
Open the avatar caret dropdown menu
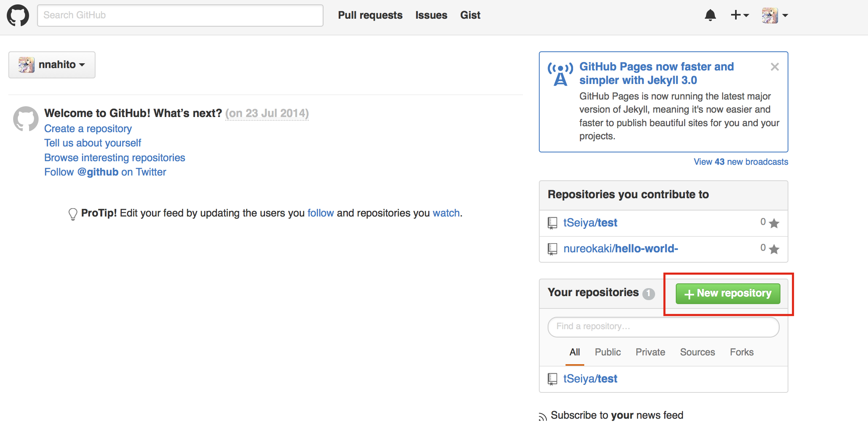tap(786, 15)
